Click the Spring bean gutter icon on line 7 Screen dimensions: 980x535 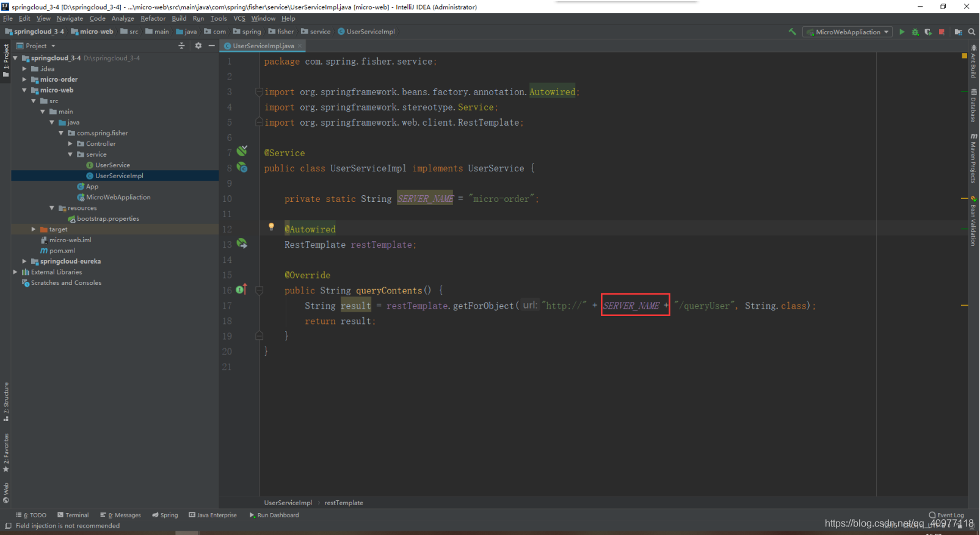242,151
